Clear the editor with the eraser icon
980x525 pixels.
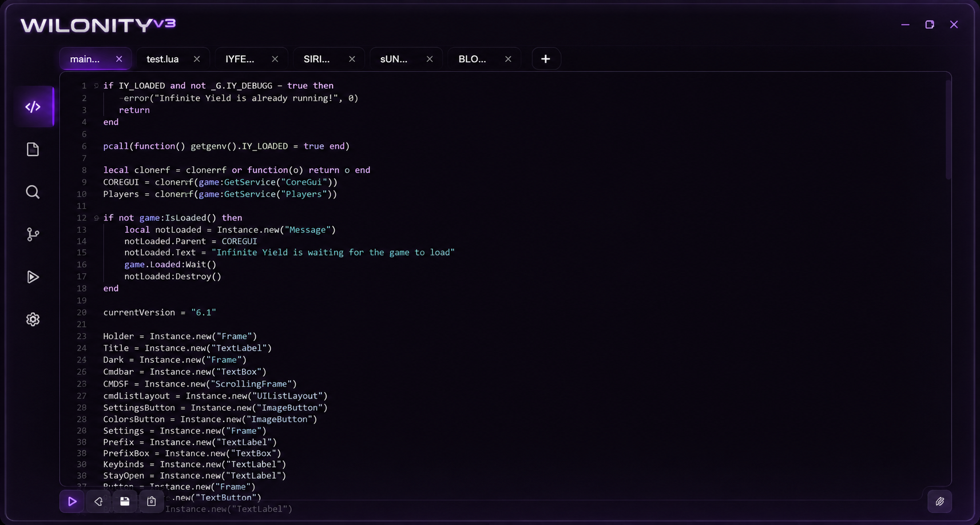(x=98, y=502)
